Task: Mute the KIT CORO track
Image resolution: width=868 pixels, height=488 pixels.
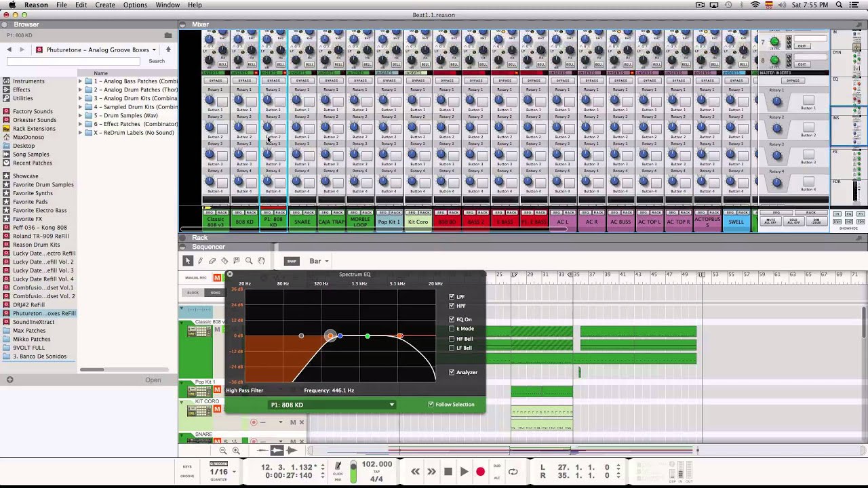Action: pyautogui.click(x=217, y=409)
